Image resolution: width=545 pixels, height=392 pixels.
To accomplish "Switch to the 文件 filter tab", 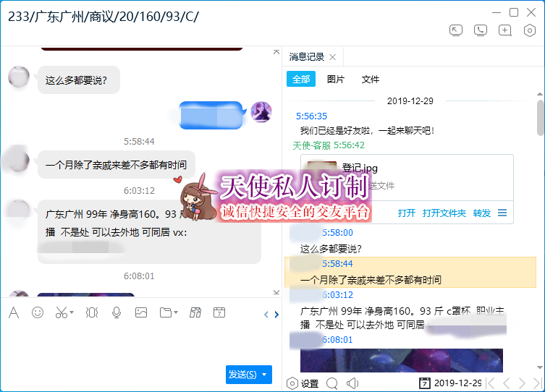I will coord(371,79).
